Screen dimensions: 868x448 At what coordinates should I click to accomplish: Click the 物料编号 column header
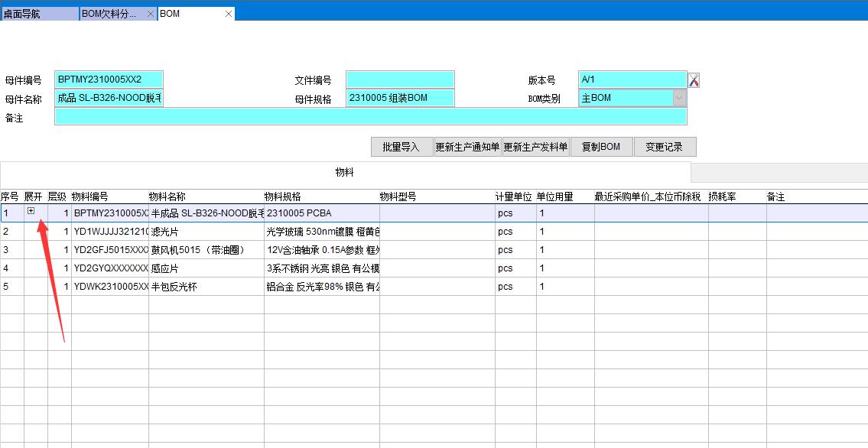pyautogui.click(x=90, y=196)
